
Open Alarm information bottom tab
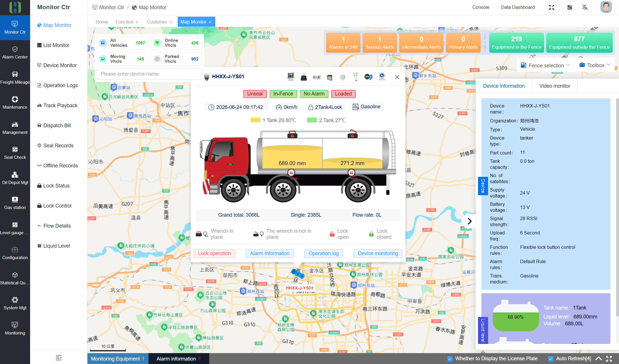[179, 359]
